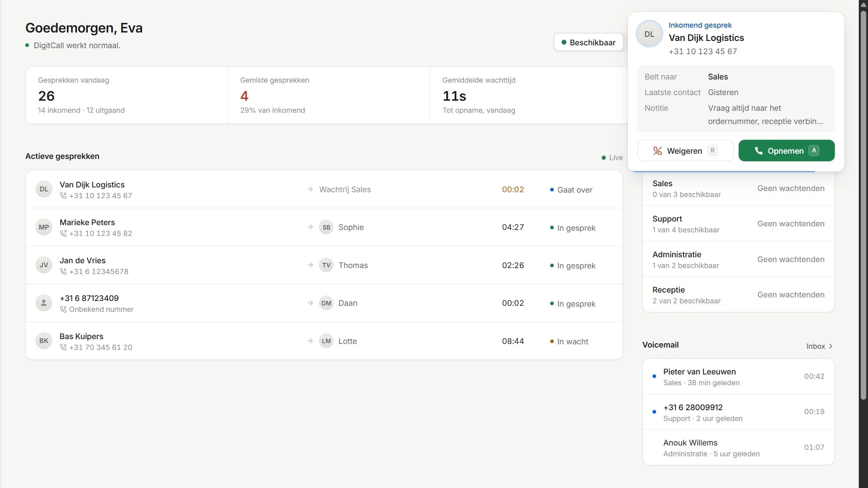
Task: Select the Gesprekken vandaag count 26
Action: tap(46, 96)
